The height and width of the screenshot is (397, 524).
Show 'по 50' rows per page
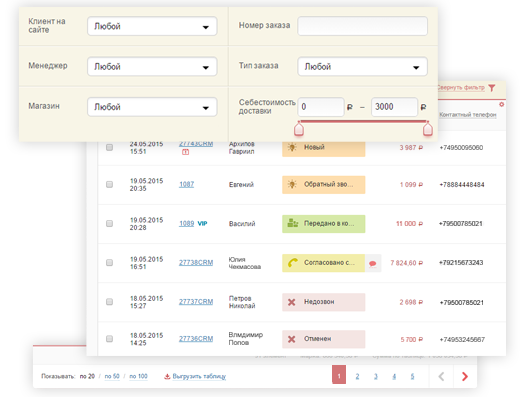point(112,376)
